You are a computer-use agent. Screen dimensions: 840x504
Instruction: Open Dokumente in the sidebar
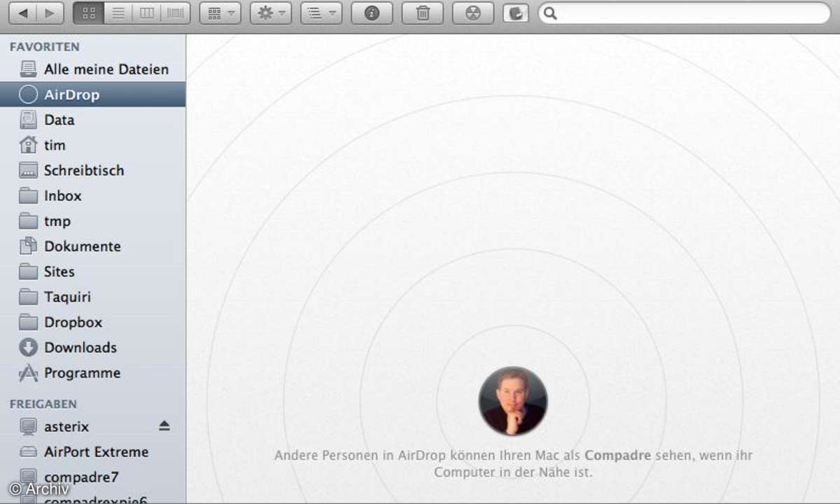click(x=92, y=246)
